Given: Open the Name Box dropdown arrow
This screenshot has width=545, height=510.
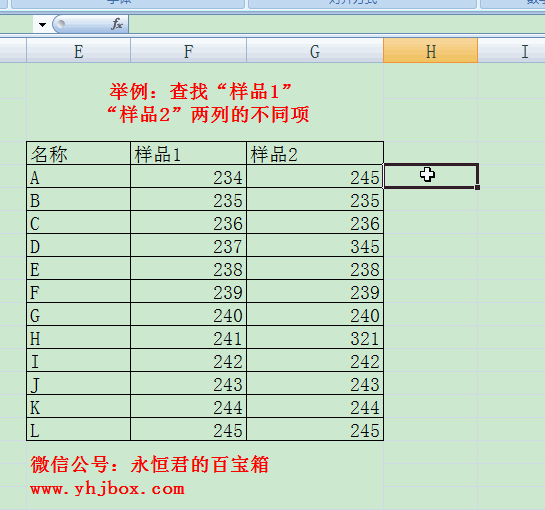Looking at the screenshot, I should (x=42, y=25).
